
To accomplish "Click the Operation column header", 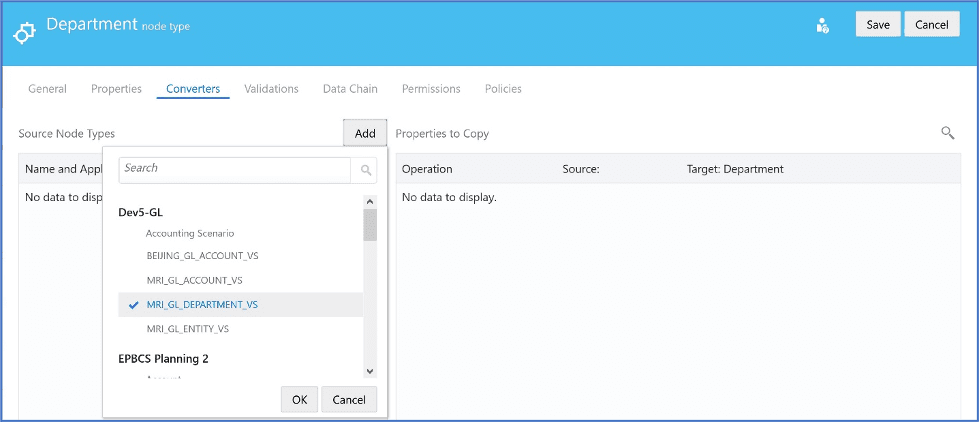I will 427,169.
